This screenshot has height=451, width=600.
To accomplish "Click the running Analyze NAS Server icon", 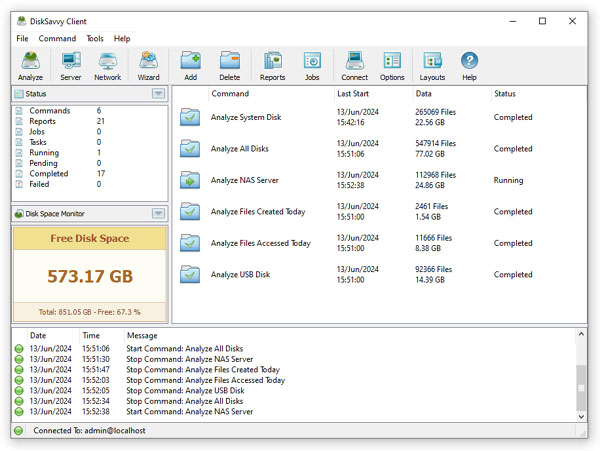I will [190, 180].
